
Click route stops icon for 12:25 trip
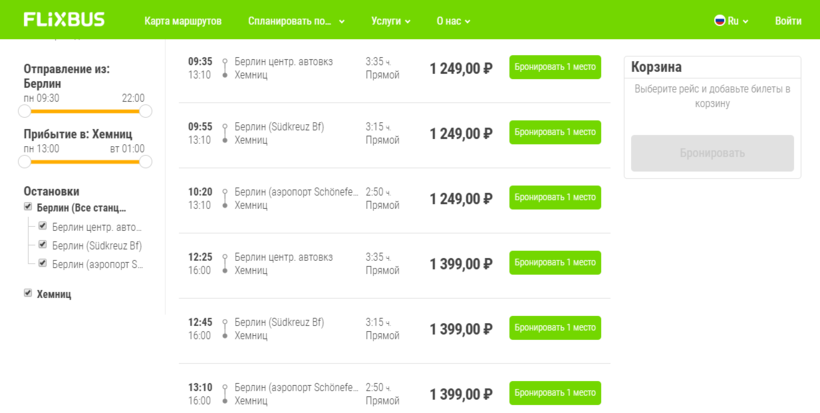(x=225, y=263)
